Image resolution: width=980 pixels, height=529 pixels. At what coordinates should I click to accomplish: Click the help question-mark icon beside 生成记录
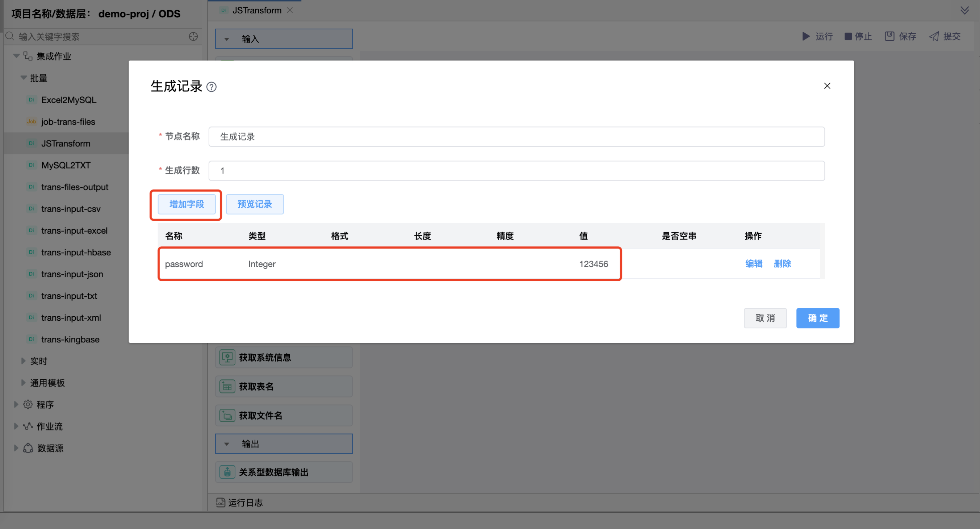[x=212, y=87]
